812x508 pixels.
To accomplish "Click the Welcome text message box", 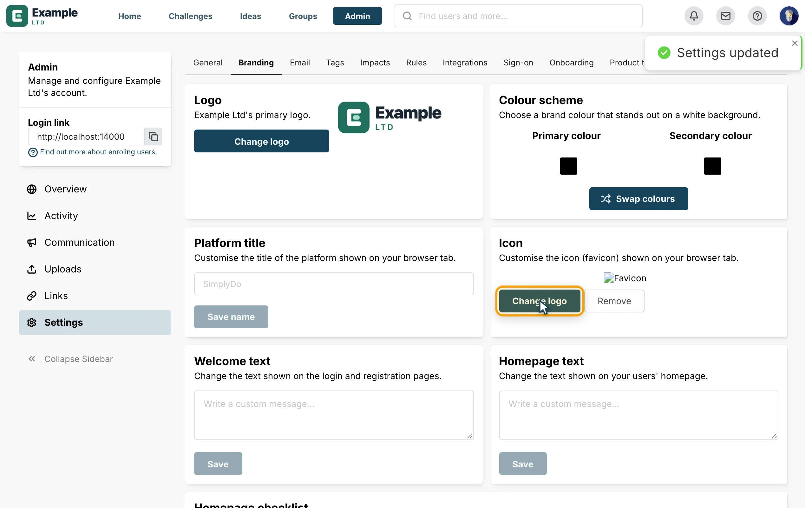I will (334, 415).
